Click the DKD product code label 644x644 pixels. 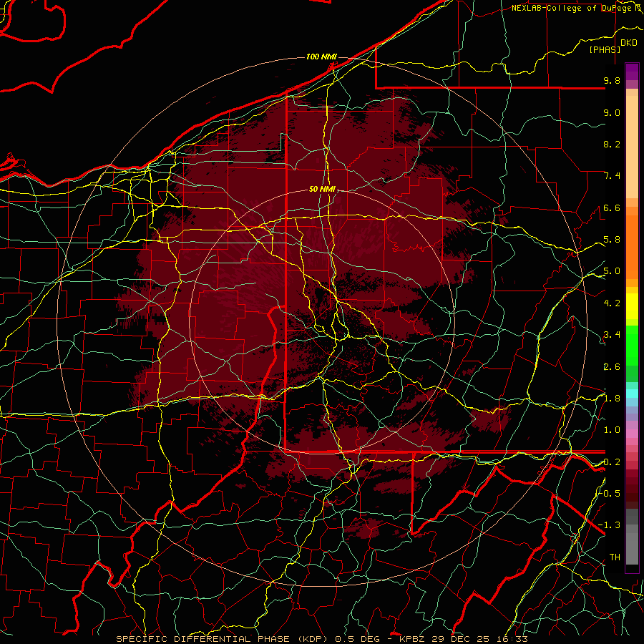629,43
